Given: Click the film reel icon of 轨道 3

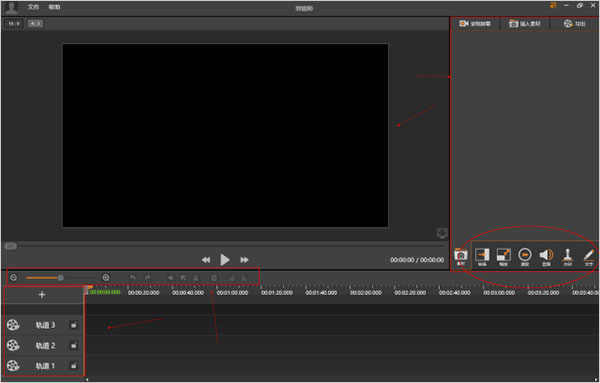Looking at the screenshot, I should pos(13,325).
